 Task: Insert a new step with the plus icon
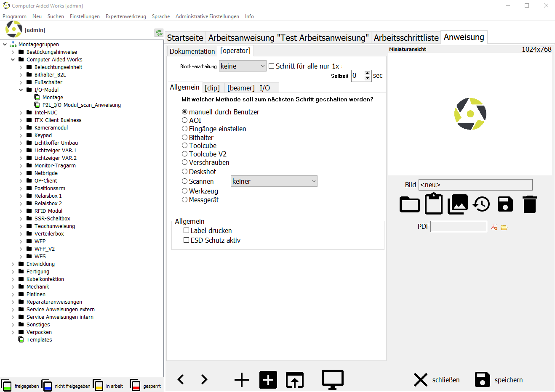(x=241, y=379)
